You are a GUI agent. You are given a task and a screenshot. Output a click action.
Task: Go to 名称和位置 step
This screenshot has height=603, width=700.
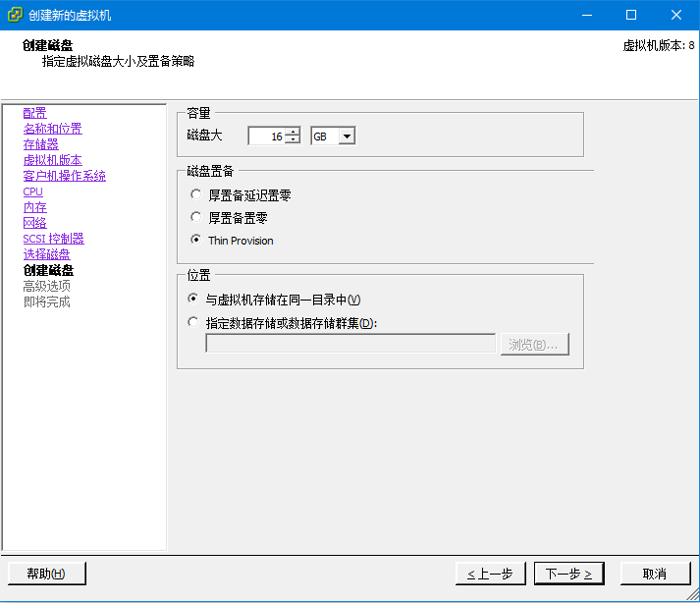point(52,129)
